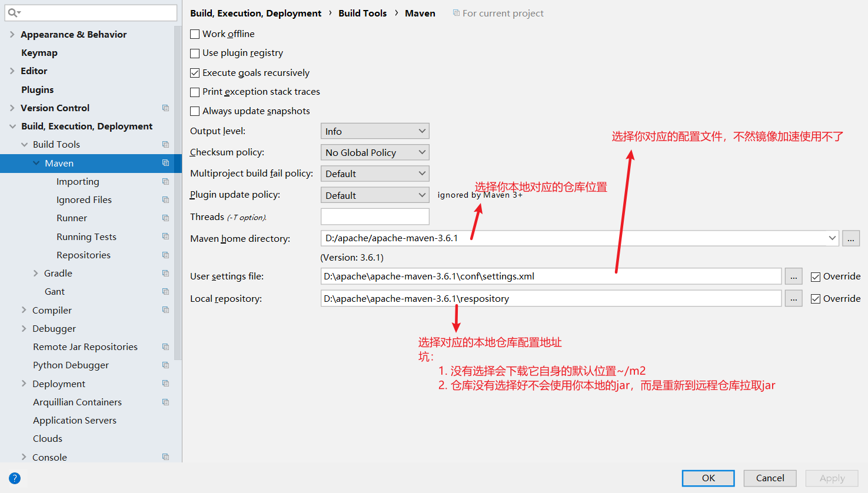Click project-level icon beside Repositories
Image resolution: width=868 pixels, height=493 pixels.
pos(165,255)
